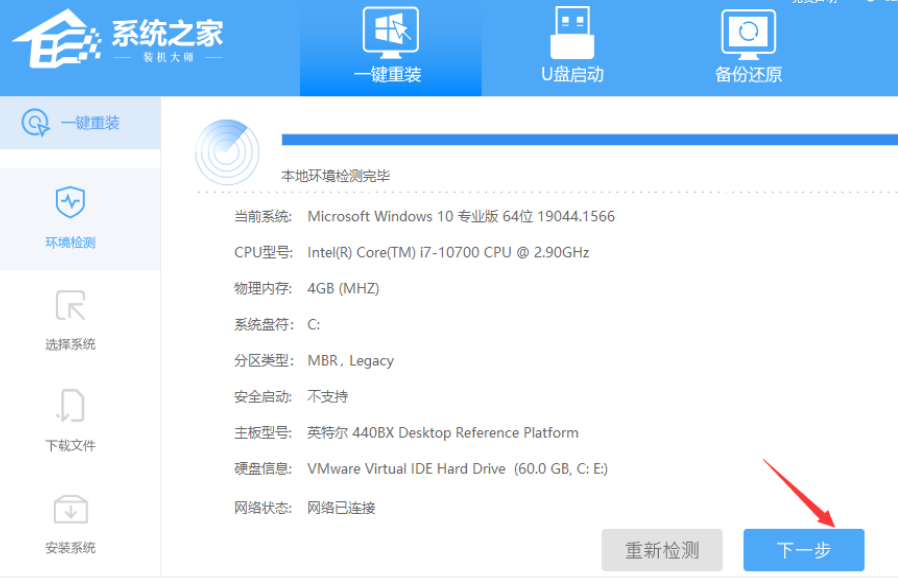Click the radar scan icon beside progress bar
This screenshot has height=578, width=898.
[227, 150]
